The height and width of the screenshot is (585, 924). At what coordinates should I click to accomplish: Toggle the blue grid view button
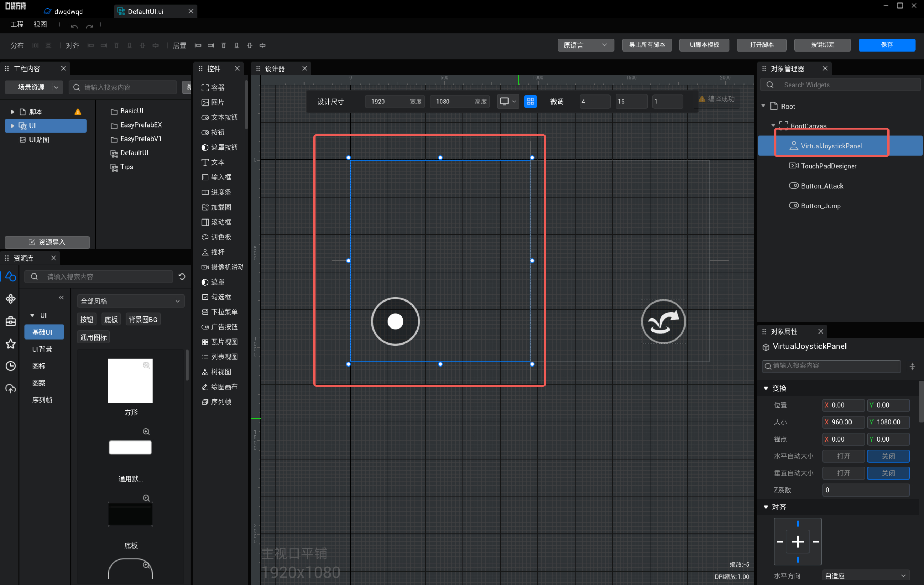[x=530, y=102]
